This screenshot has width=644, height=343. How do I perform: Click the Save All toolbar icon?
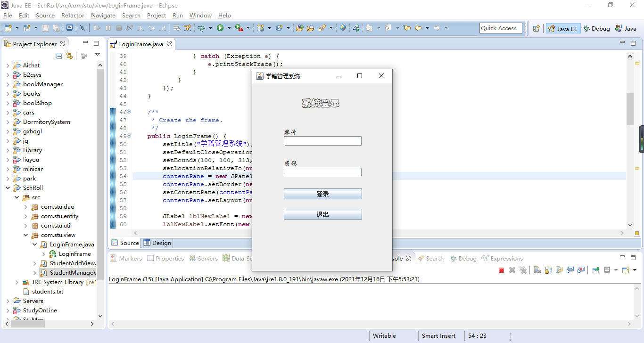tap(57, 28)
